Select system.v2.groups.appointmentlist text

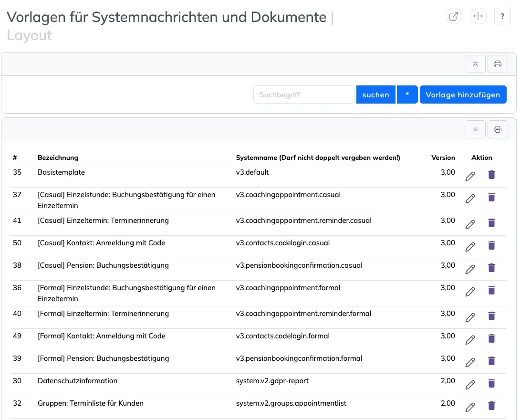click(x=291, y=403)
